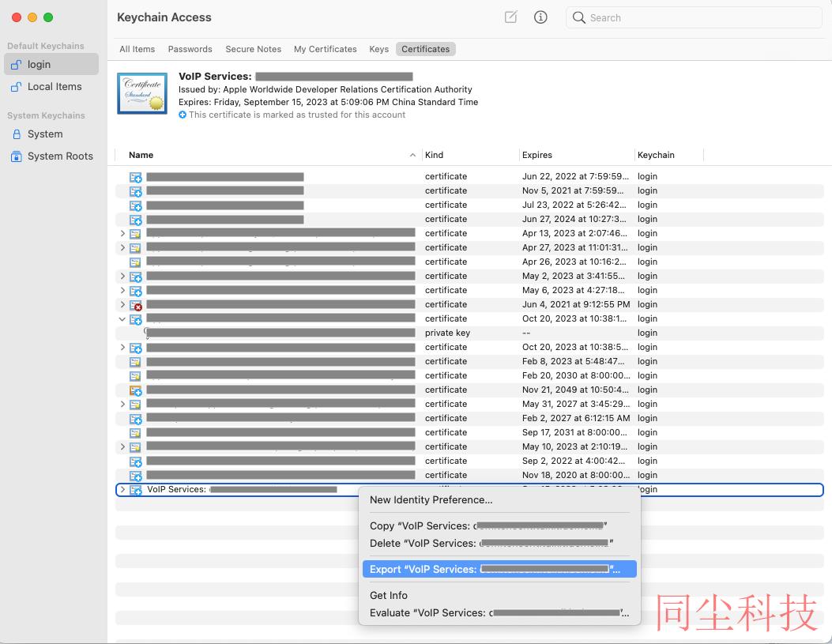Click the certificate icon beside VoIP Services row
Screen dimensions: 832x644
coord(136,490)
